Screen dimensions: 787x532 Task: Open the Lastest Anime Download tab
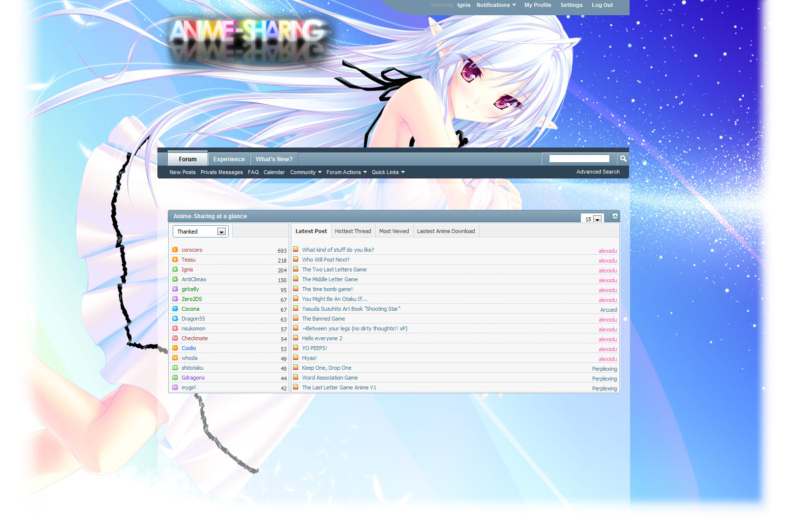click(x=446, y=231)
